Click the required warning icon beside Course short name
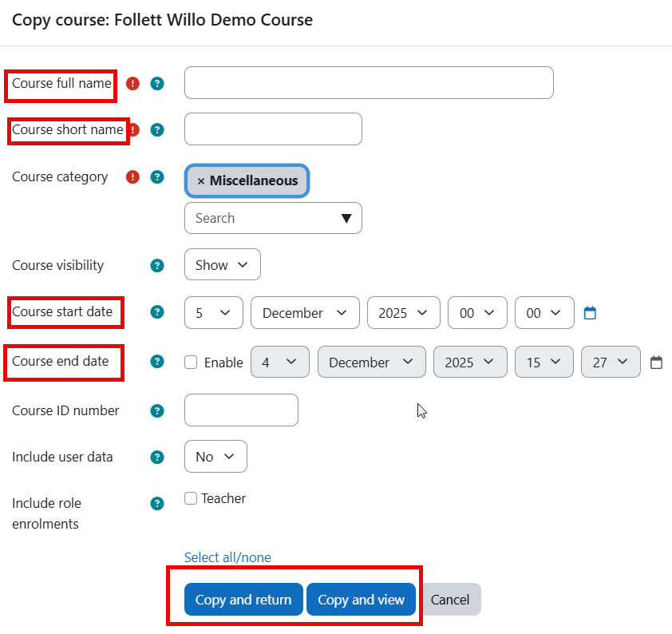672x634 pixels. (132, 129)
